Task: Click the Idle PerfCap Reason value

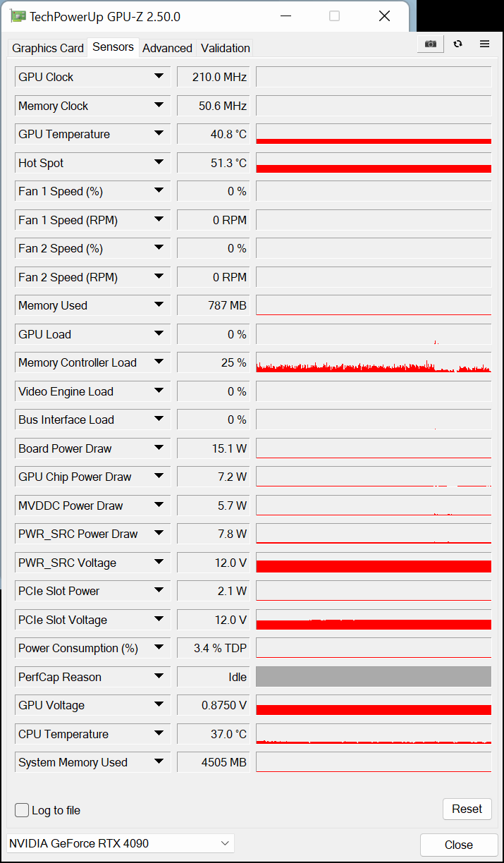Action: click(214, 677)
